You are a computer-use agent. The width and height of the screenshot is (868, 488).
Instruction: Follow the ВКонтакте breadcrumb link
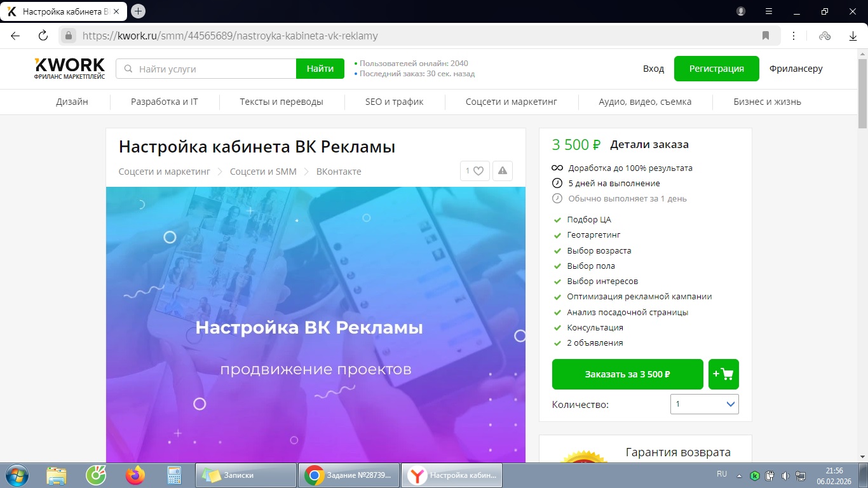339,172
